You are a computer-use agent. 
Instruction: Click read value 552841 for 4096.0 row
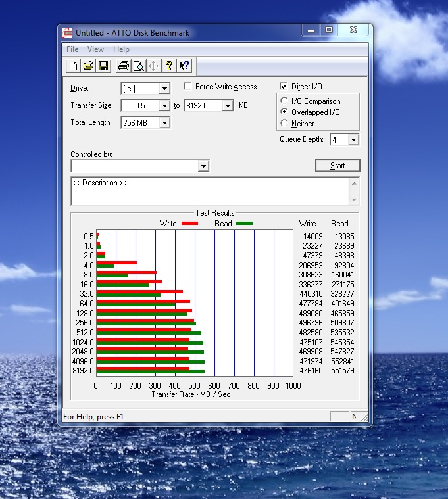(x=342, y=362)
